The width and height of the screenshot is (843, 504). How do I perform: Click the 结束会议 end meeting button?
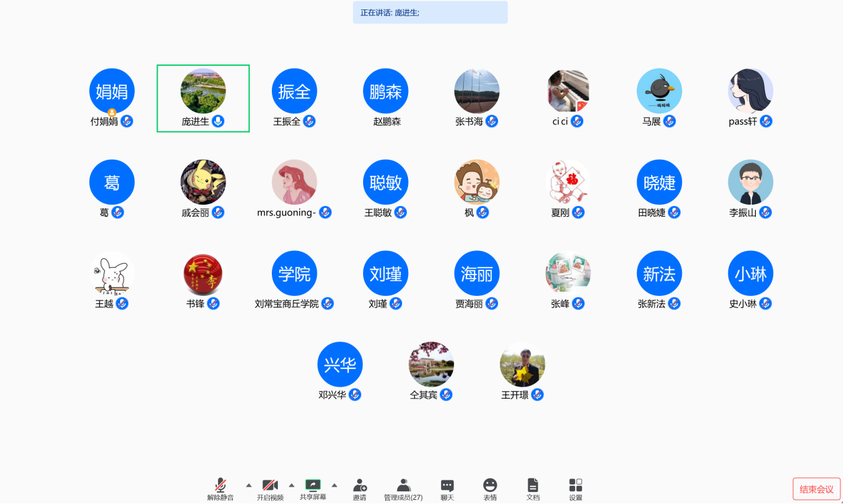point(816,489)
